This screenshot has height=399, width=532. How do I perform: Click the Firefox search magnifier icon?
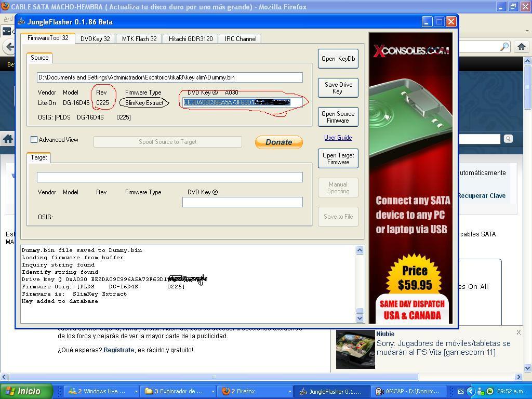click(x=504, y=46)
